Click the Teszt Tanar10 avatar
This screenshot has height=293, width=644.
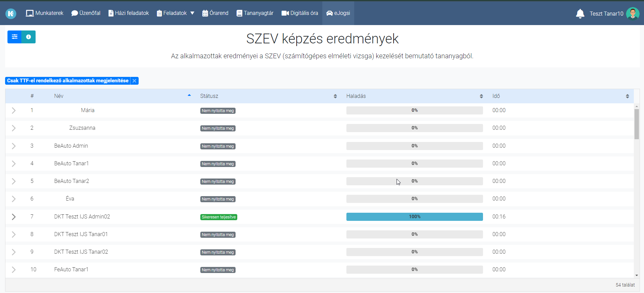click(632, 14)
